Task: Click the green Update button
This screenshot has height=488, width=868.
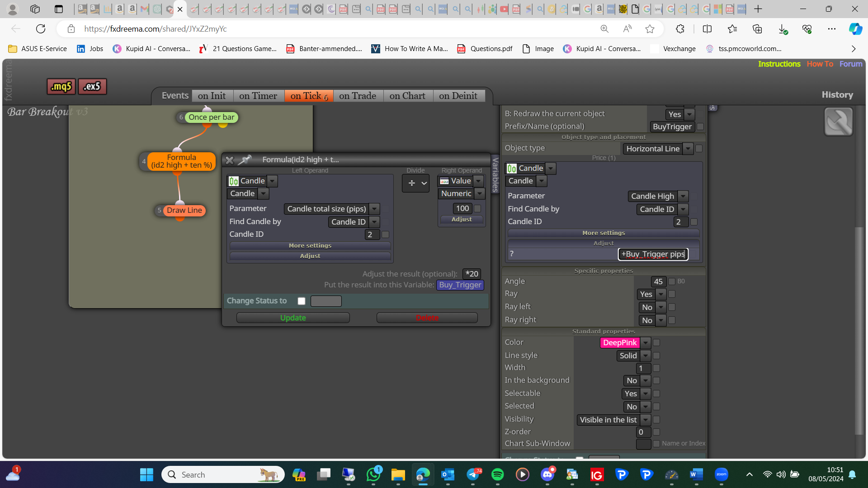Action: pos(293,318)
